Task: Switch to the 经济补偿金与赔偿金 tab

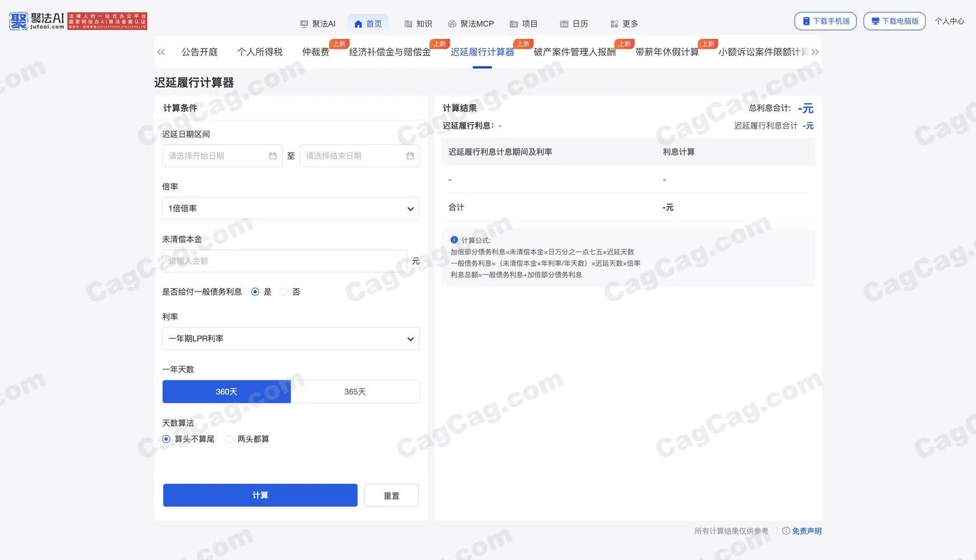Action: point(390,52)
